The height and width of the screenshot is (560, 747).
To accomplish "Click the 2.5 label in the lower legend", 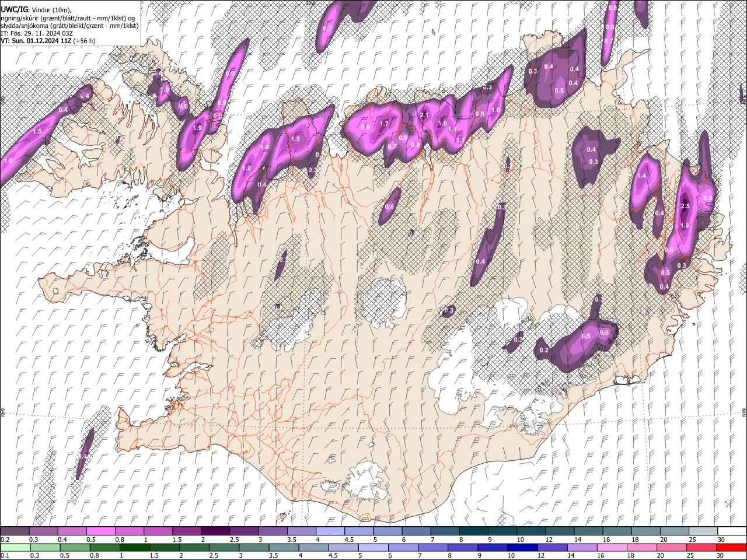I will coord(214,556).
